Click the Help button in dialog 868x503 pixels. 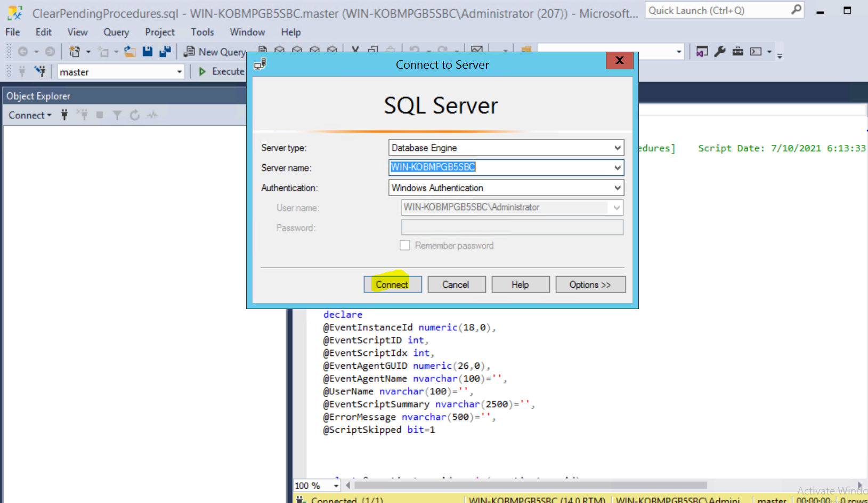point(520,285)
